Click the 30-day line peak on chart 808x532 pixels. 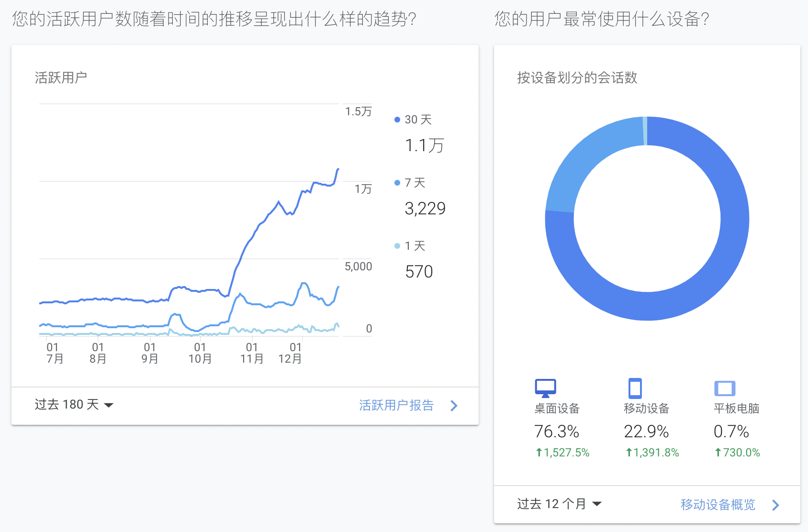tap(338, 169)
